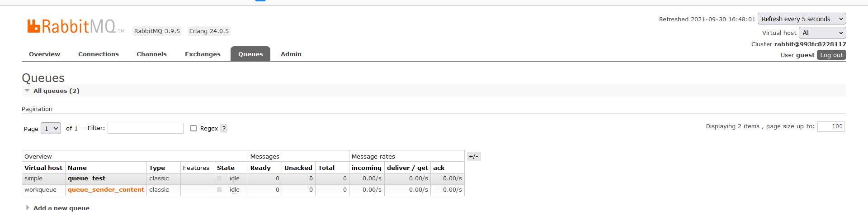Click the regex help question mark
This screenshot has height=222, width=868.
(x=224, y=128)
